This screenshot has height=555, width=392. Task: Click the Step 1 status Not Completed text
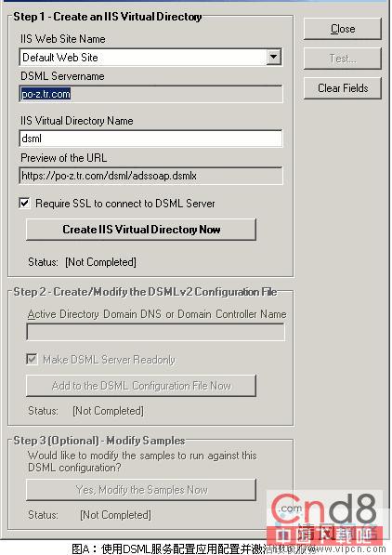[x=100, y=262]
